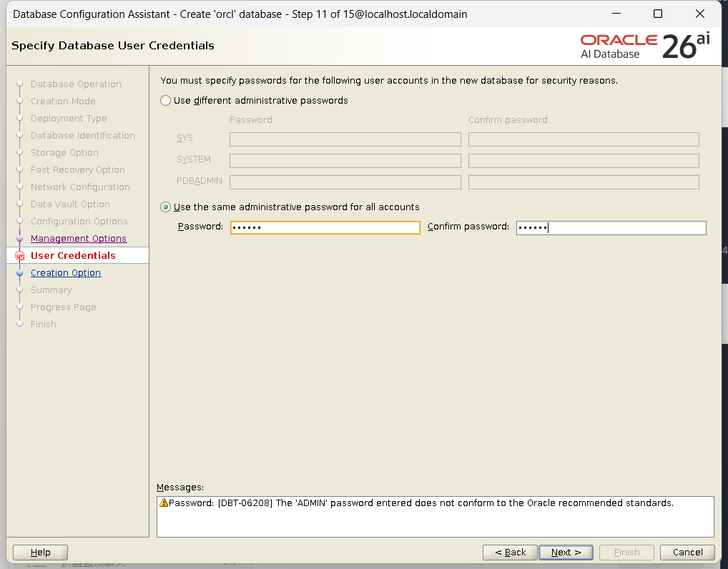Click the PDBADMIN password field

345,182
